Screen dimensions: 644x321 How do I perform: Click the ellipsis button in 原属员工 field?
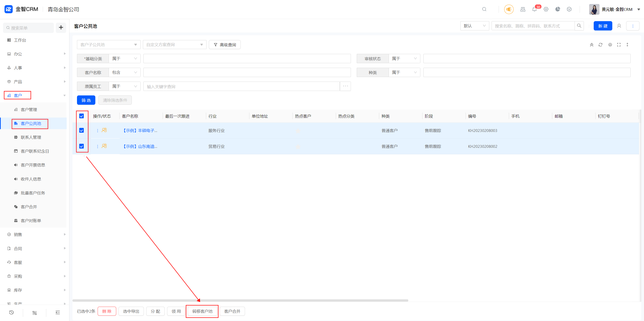[345, 86]
